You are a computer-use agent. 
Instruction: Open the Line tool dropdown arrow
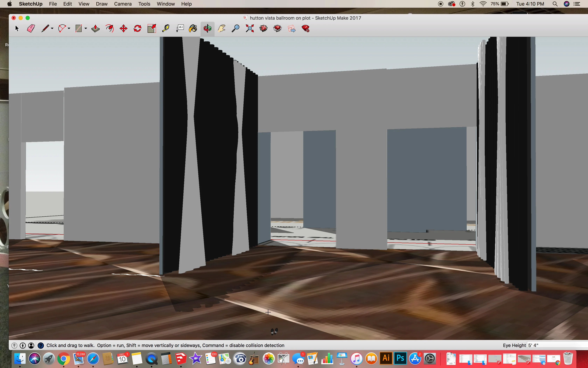(52, 29)
